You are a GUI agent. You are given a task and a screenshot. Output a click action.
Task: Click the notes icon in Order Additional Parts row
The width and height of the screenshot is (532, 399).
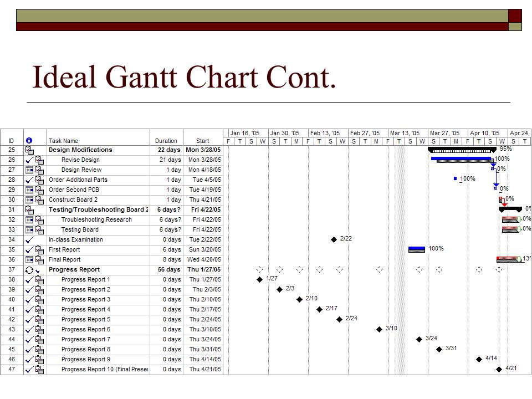pyautogui.click(x=39, y=180)
